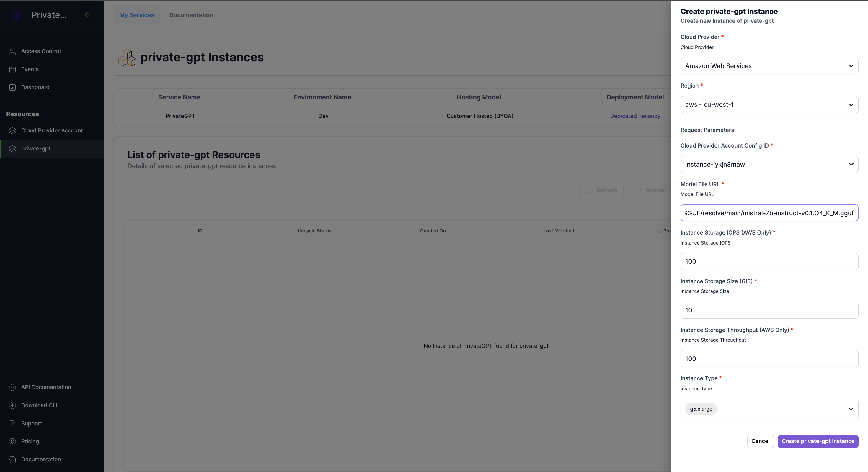Click the Dev environment name cell

(x=323, y=116)
